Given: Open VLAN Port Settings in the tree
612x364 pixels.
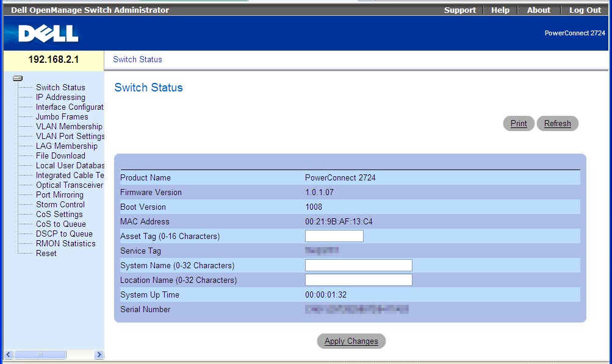Looking at the screenshot, I should point(70,136).
